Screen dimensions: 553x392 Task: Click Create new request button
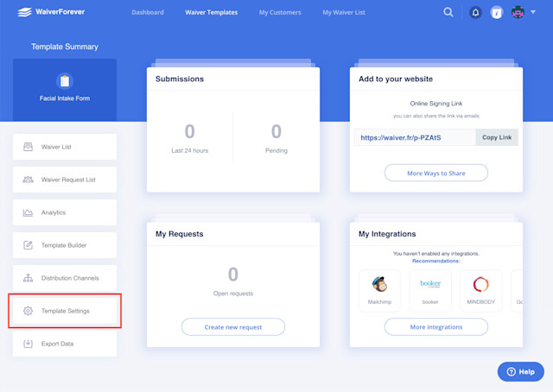(x=233, y=327)
